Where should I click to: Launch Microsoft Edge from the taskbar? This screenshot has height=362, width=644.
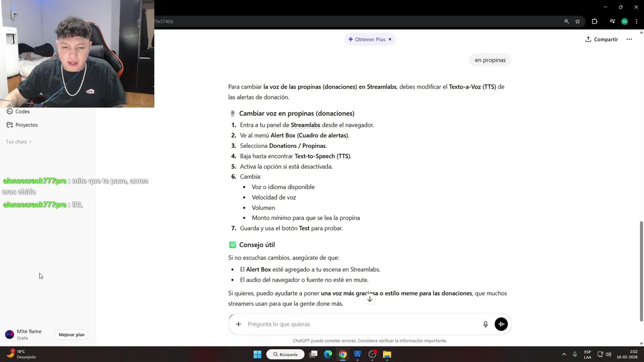tap(328, 354)
